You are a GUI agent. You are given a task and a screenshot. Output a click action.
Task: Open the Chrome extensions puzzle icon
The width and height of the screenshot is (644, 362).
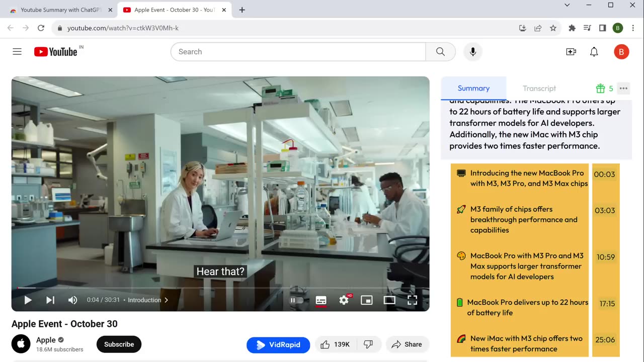tap(572, 28)
